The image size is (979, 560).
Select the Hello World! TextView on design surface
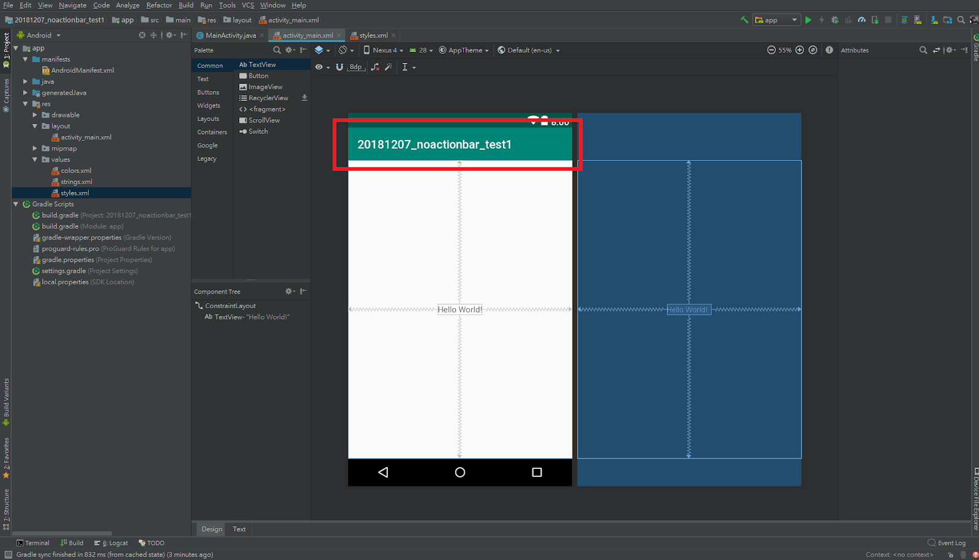[x=460, y=309]
